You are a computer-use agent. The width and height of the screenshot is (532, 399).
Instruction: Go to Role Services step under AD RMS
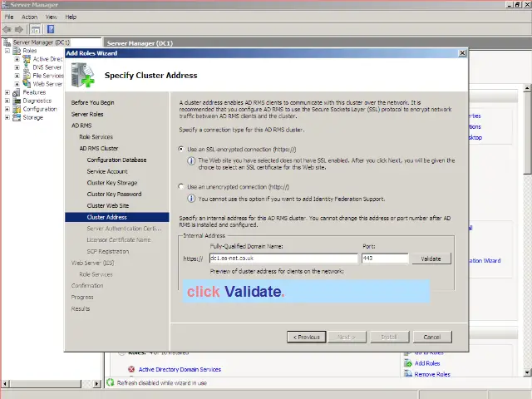pos(96,136)
